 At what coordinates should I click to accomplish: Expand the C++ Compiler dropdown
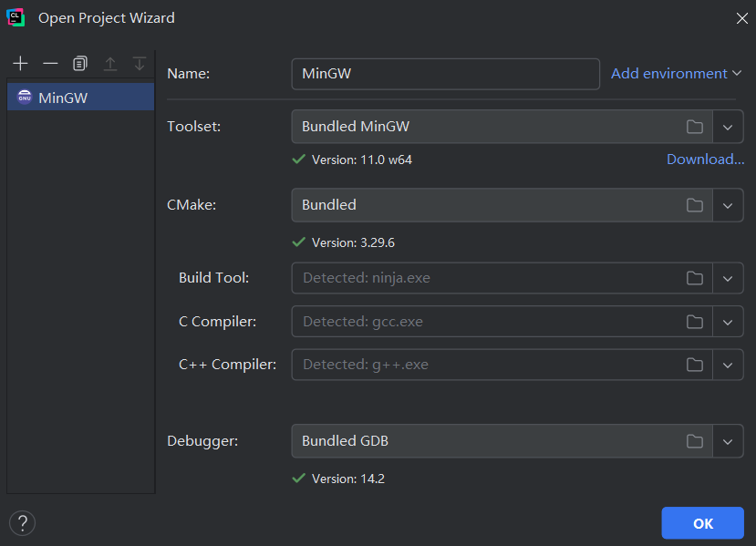(x=728, y=365)
